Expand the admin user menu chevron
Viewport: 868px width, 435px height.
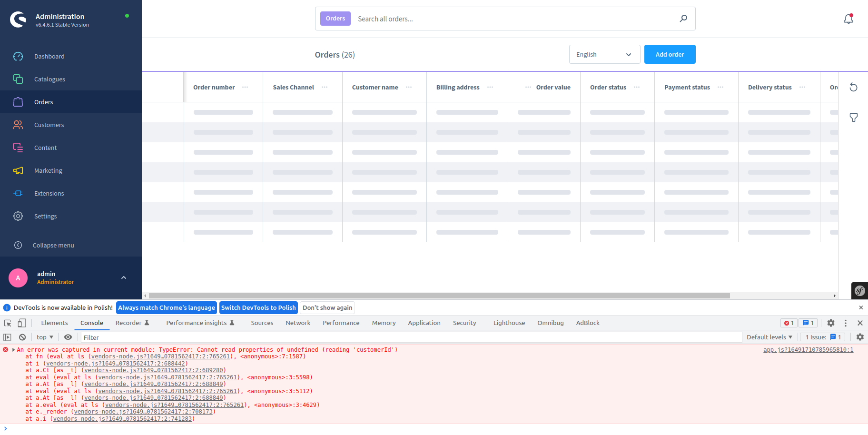click(124, 277)
